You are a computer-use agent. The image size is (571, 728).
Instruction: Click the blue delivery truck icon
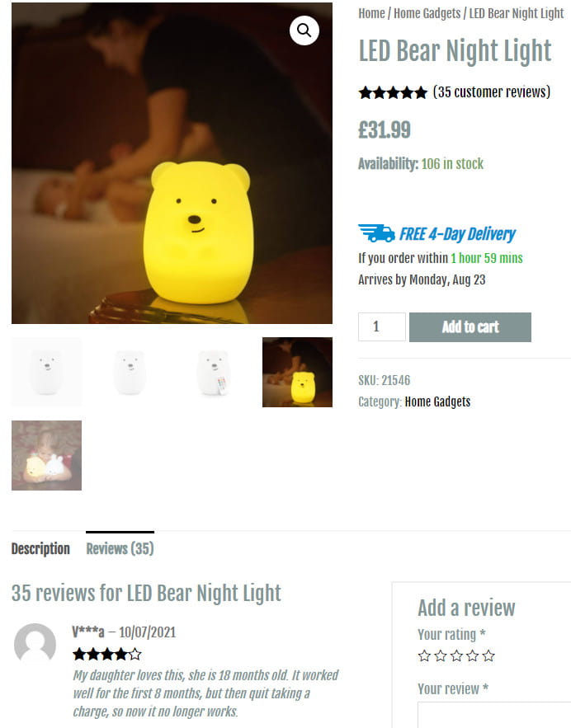(376, 233)
